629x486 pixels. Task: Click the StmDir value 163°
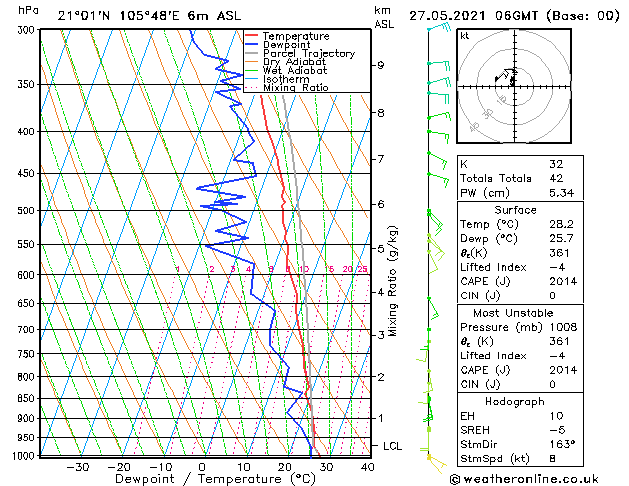pyautogui.click(x=562, y=444)
